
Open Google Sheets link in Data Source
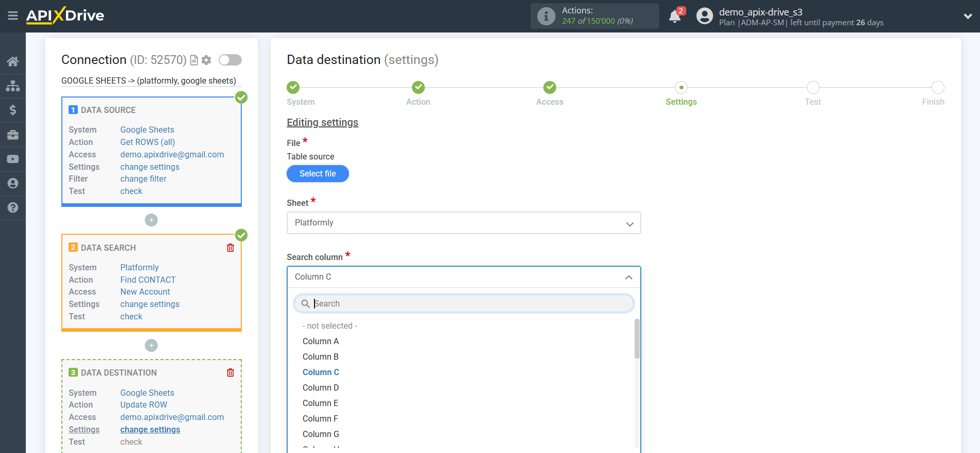147,130
